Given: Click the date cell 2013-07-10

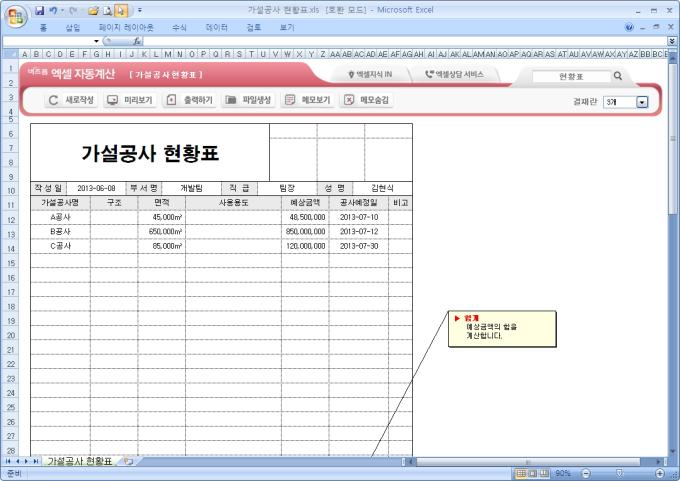Looking at the screenshot, I should pyautogui.click(x=359, y=217).
